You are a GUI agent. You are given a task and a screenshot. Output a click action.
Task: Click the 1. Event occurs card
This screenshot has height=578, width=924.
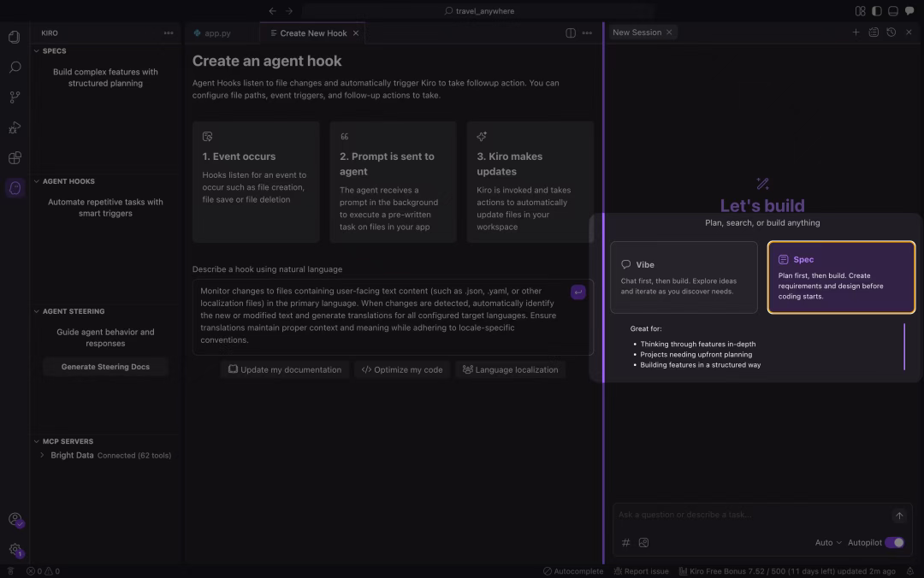click(256, 182)
